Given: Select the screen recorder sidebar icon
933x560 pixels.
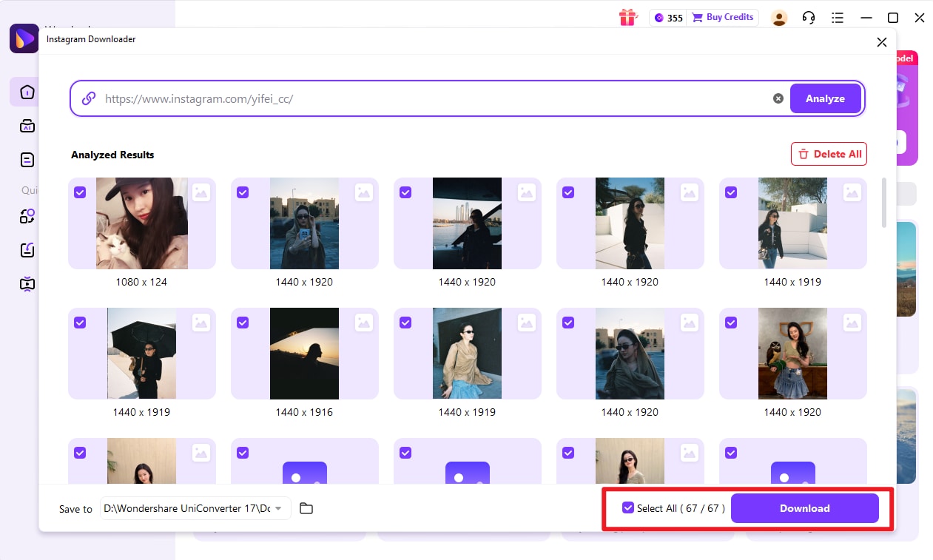Looking at the screenshot, I should pos(26,283).
